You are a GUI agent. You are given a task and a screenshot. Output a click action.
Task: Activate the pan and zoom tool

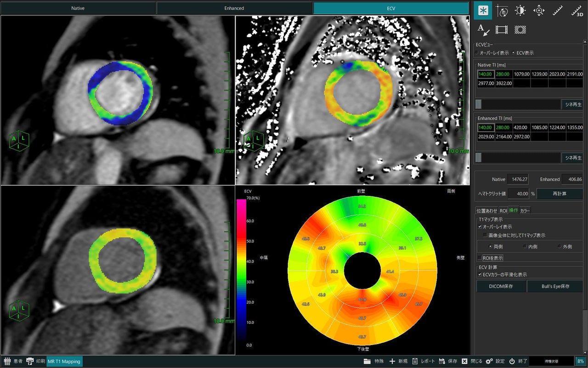click(539, 11)
